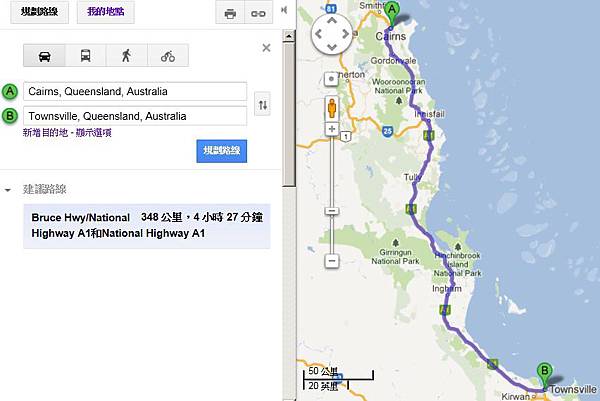Screen dimensions: 600x401
Task: Select the walking travel mode
Action: click(126, 56)
